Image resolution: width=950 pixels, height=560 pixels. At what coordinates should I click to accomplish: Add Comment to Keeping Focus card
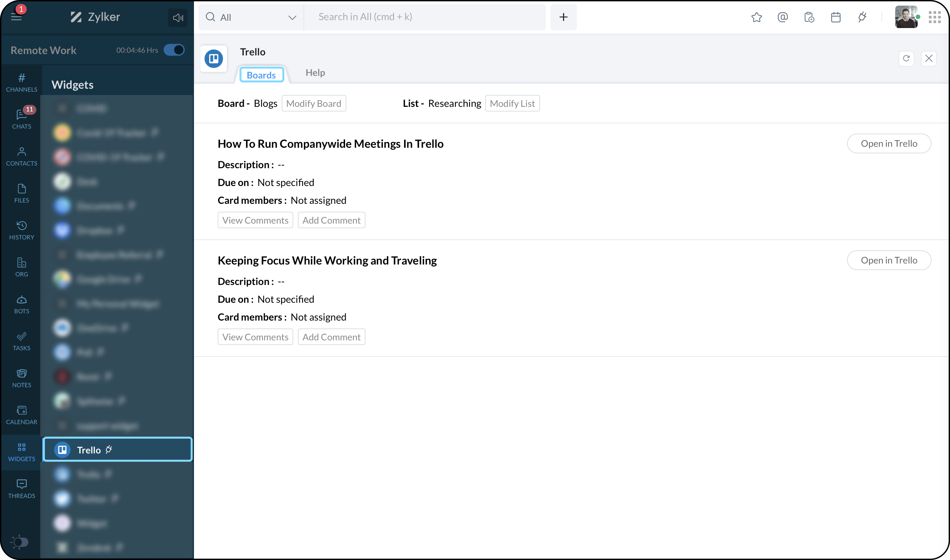pyautogui.click(x=332, y=337)
